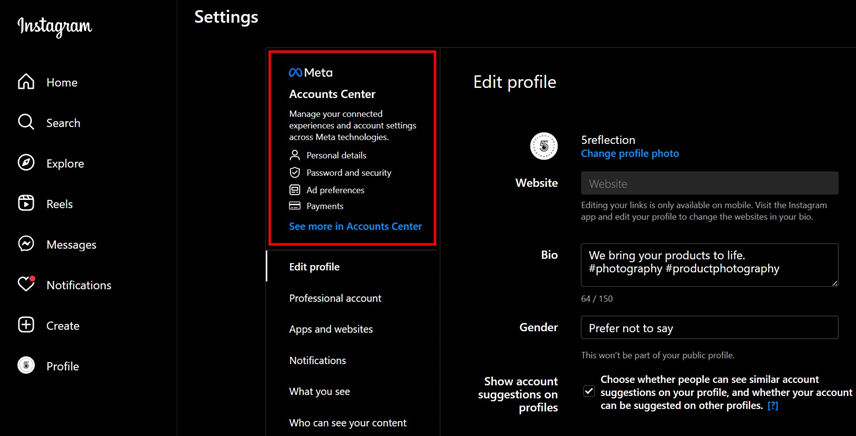Screen dimensions: 856x436
Task: Toggle the Show account suggestions checkbox
Action: tap(588, 391)
